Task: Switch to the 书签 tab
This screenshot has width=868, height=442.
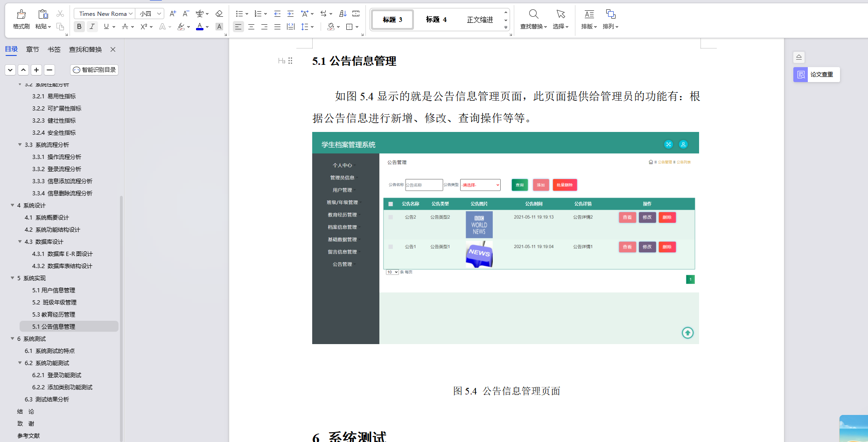Action: [54, 49]
